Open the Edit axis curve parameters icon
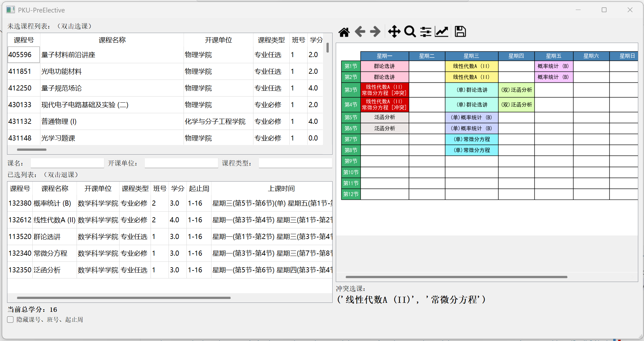 tap(442, 32)
